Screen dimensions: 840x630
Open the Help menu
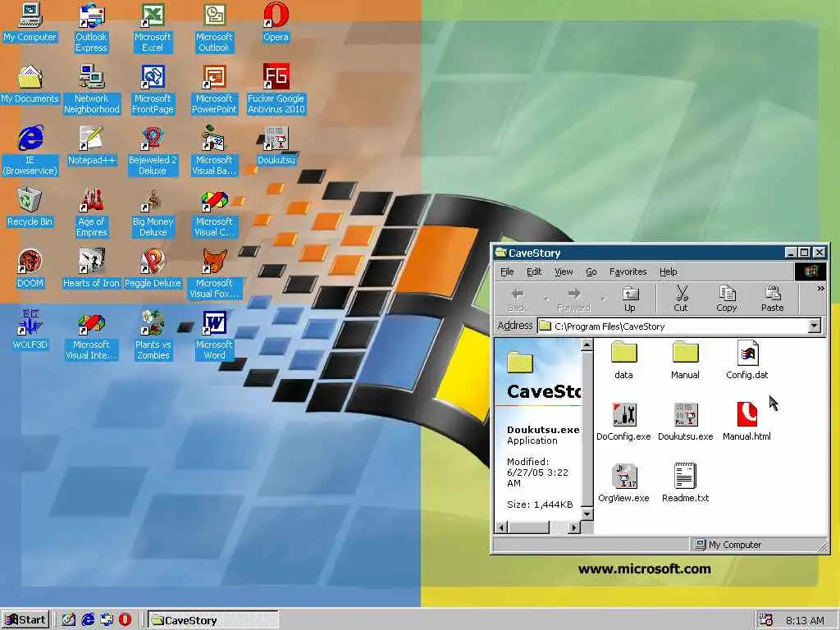[x=668, y=272]
